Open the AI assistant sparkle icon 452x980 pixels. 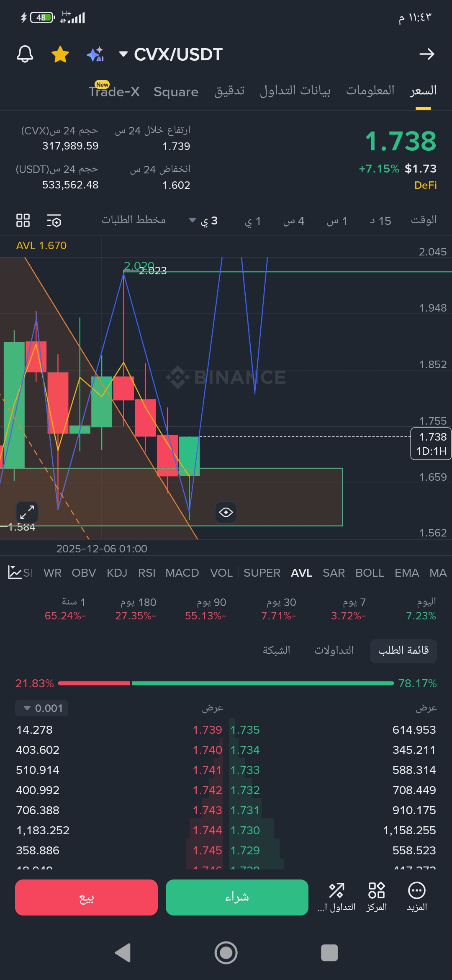pyautogui.click(x=95, y=54)
